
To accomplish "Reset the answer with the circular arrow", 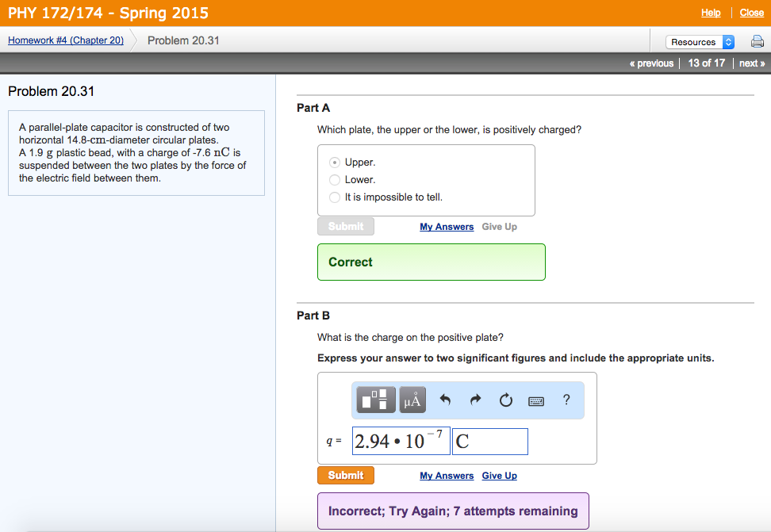I will pyautogui.click(x=506, y=400).
